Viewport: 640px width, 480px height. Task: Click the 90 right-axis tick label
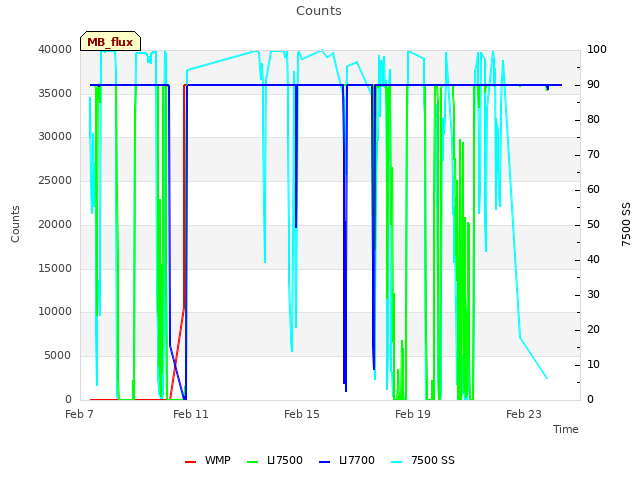pyautogui.click(x=593, y=84)
